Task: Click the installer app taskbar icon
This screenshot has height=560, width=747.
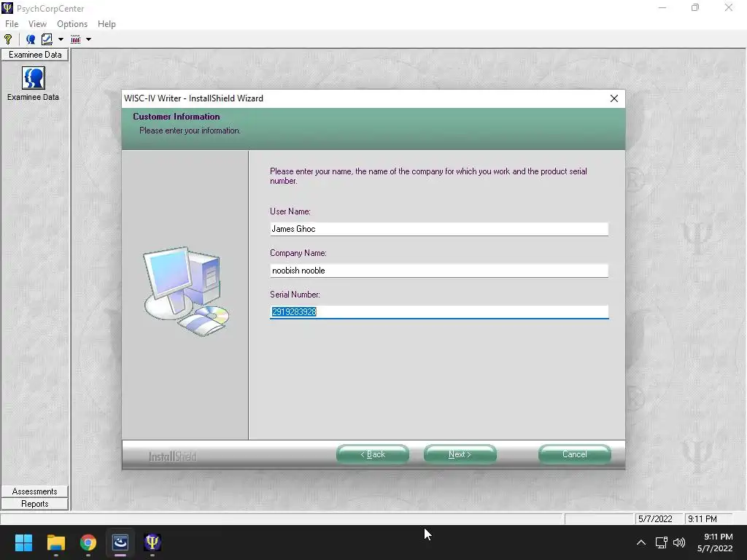Action: 120,542
